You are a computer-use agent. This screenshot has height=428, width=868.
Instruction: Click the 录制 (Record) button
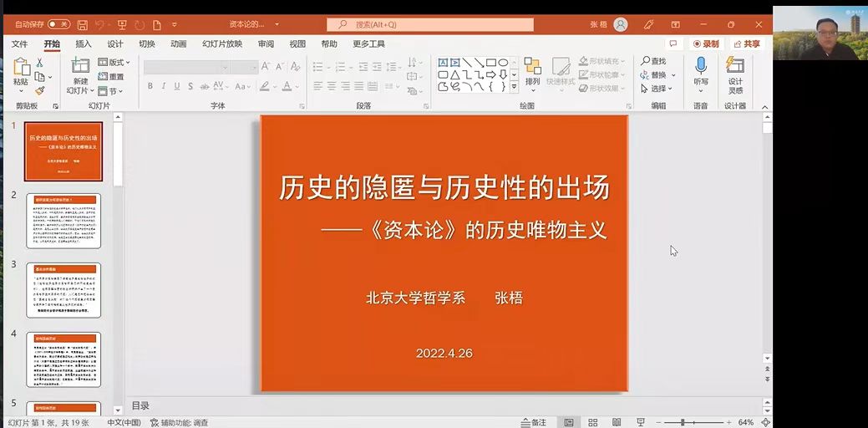click(x=705, y=43)
